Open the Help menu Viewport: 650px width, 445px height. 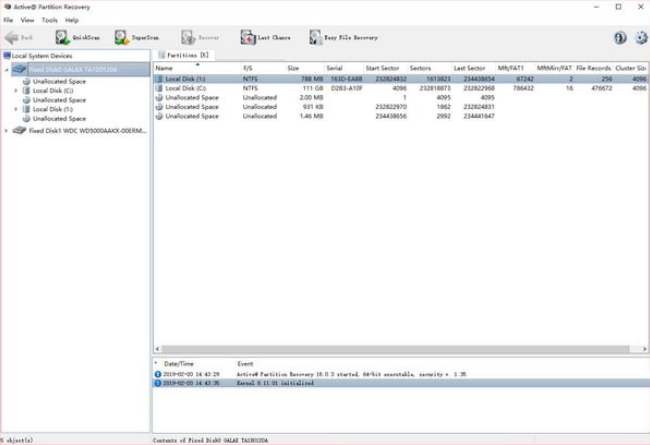pyautogui.click(x=72, y=20)
